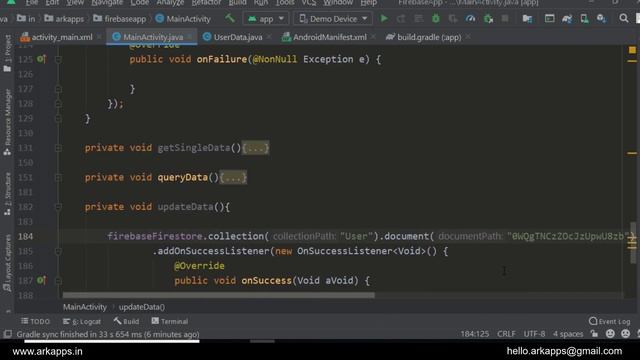Toggle the TODO tool window
Image resolution: width=640 pixels, height=360 pixels.
(36, 321)
